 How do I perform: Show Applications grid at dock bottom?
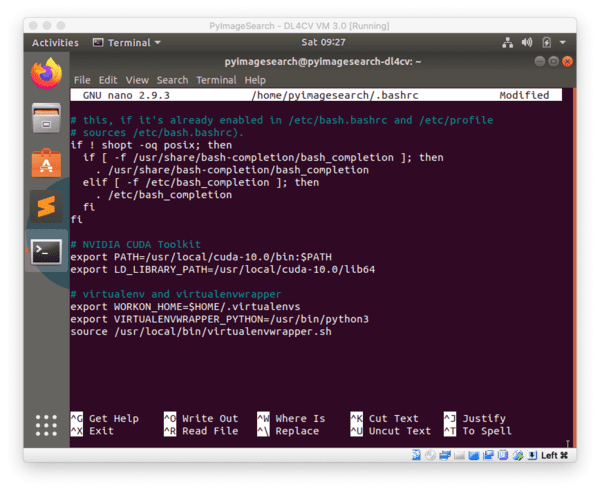click(x=46, y=425)
